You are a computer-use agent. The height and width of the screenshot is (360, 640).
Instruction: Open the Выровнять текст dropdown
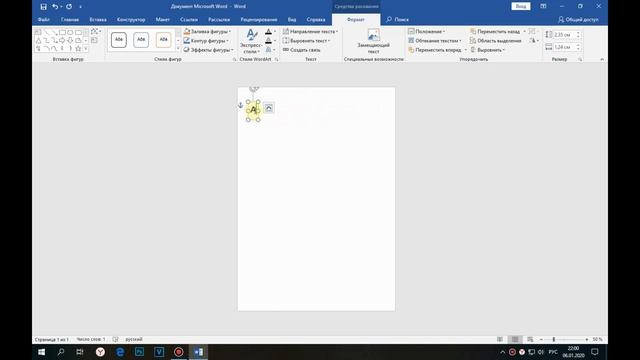pos(307,41)
